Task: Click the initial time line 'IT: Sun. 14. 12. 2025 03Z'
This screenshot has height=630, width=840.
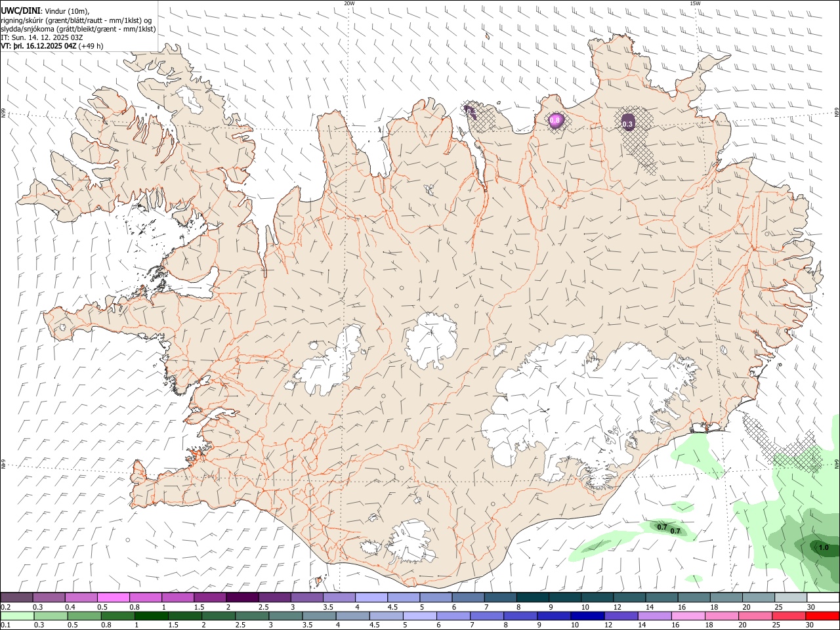Action: click(x=42, y=37)
